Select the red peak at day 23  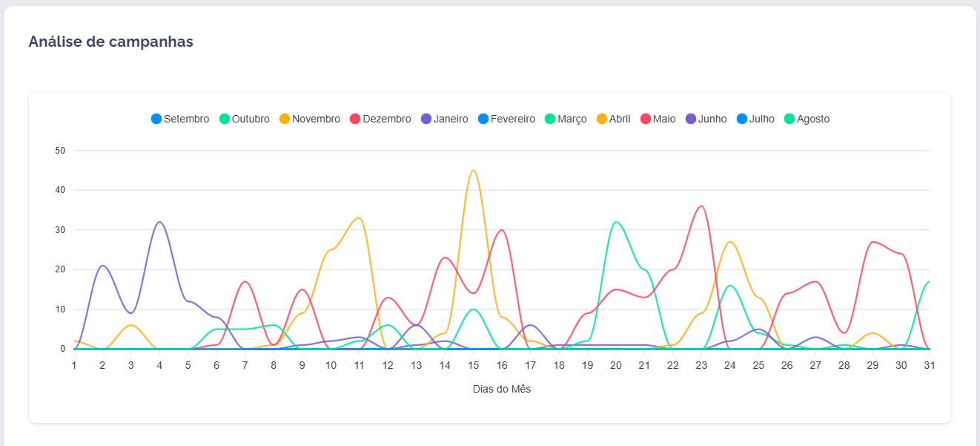[701, 206]
